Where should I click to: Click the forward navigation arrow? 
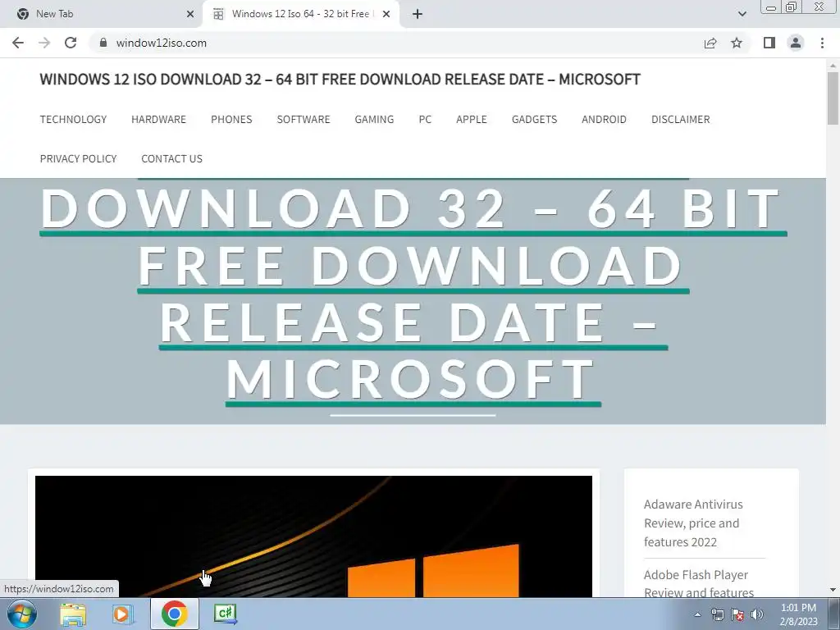(44, 43)
